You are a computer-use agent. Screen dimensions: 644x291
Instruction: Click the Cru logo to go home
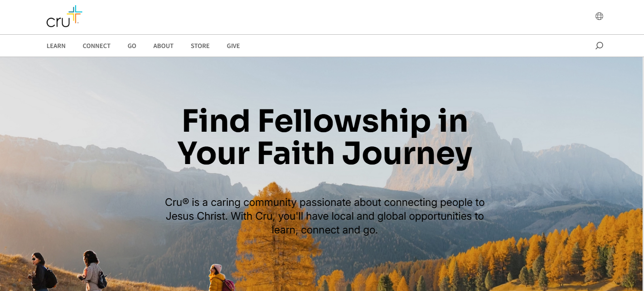(59, 20)
